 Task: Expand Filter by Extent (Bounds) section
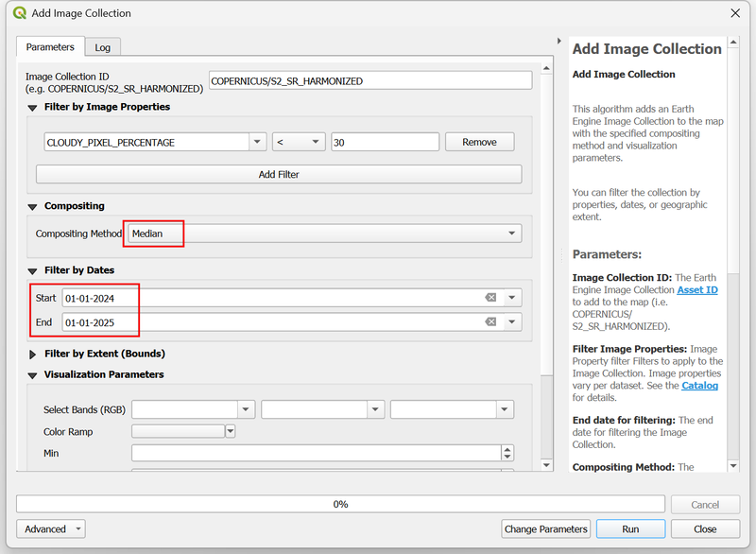pyautogui.click(x=33, y=354)
